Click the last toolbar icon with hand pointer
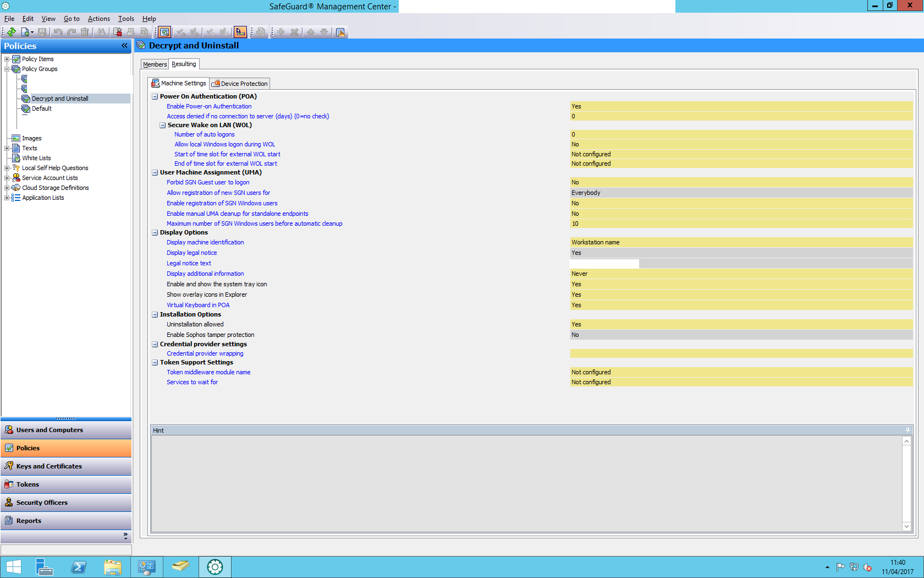 point(340,32)
